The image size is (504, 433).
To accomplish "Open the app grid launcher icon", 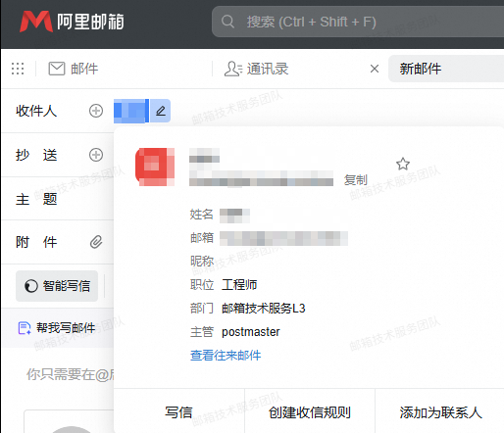I will tap(18, 69).
